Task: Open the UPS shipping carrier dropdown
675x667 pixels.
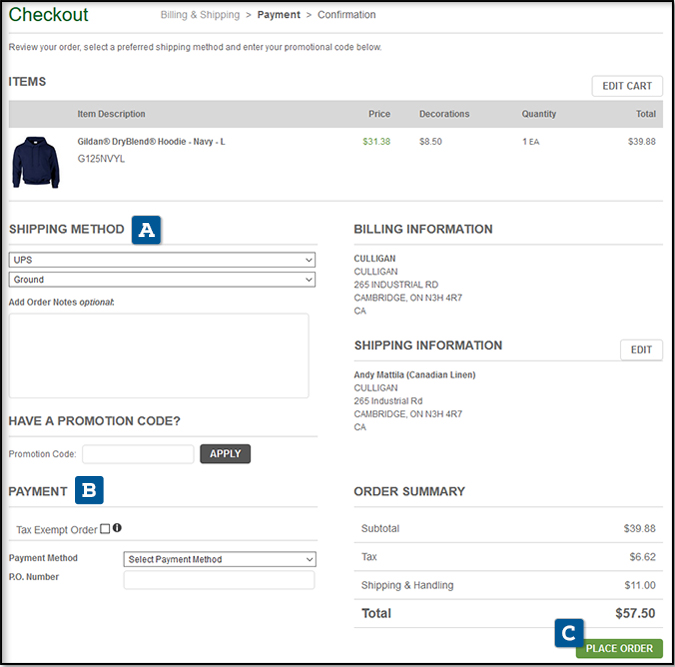Action: coord(162,260)
